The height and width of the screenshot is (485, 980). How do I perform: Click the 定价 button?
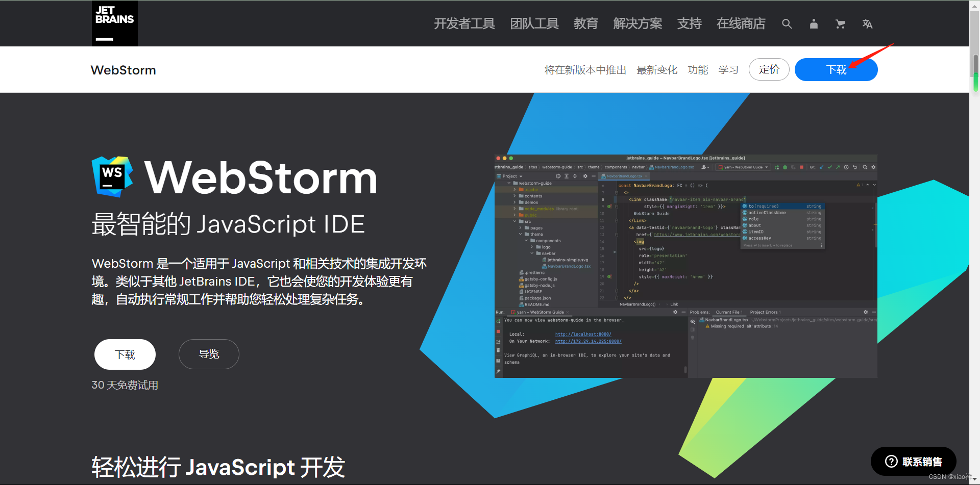tap(769, 69)
